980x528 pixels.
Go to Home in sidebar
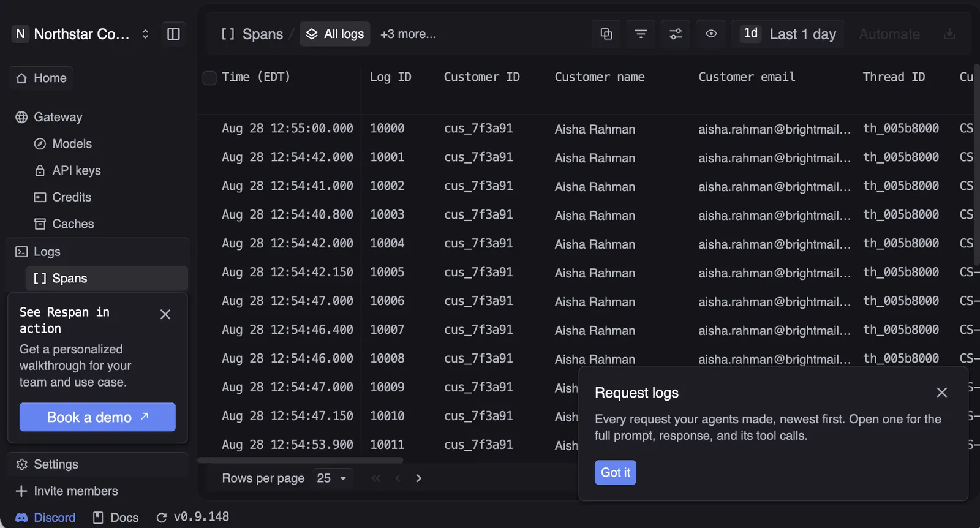click(x=41, y=78)
